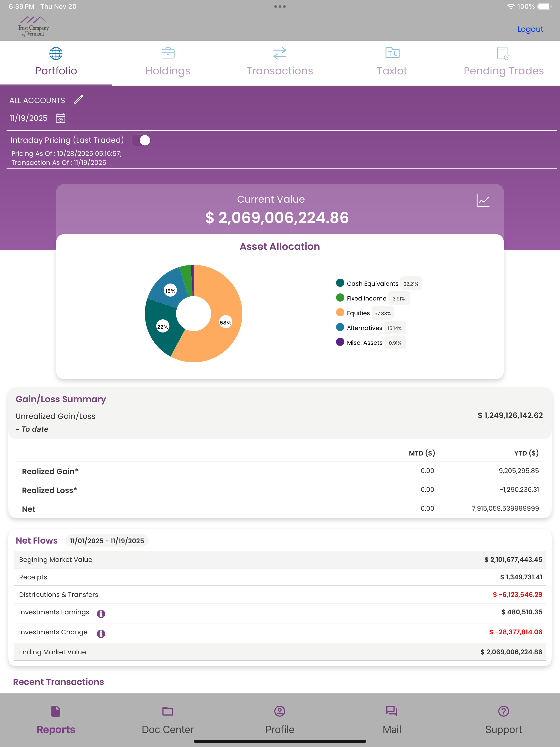Open the Doc Center folder icon

click(x=168, y=711)
